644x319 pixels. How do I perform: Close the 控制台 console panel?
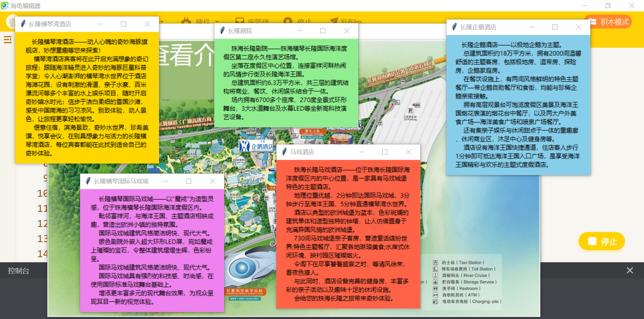tap(630, 270)
